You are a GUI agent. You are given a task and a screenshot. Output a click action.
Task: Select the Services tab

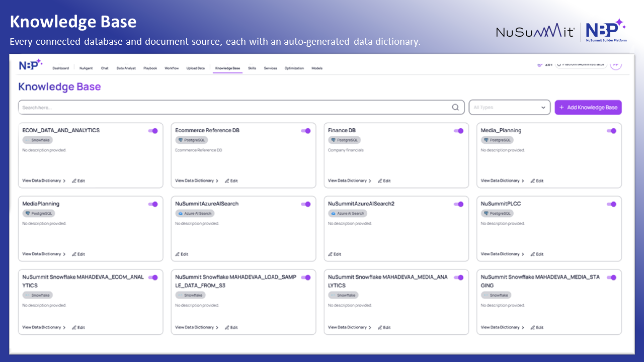tap(270, 68)
